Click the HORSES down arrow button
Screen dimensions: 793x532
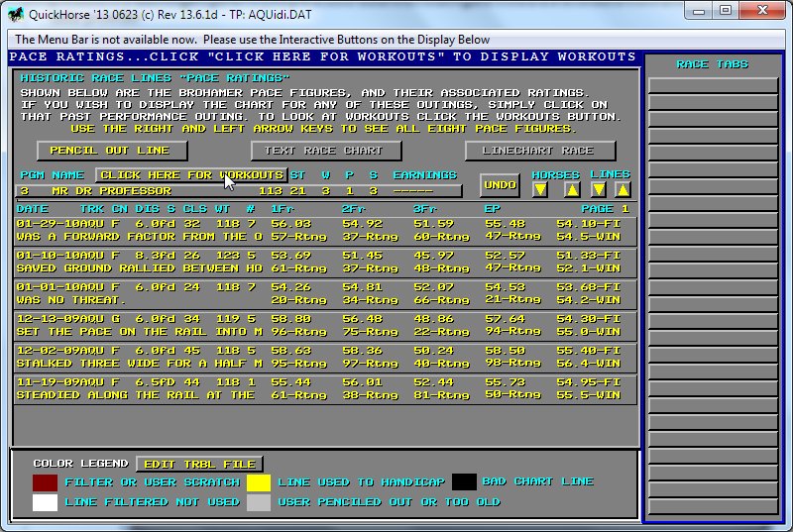coord(540,190)
